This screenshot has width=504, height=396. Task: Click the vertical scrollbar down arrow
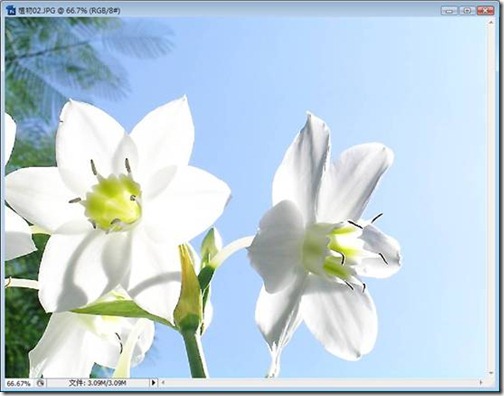(491, 373)
